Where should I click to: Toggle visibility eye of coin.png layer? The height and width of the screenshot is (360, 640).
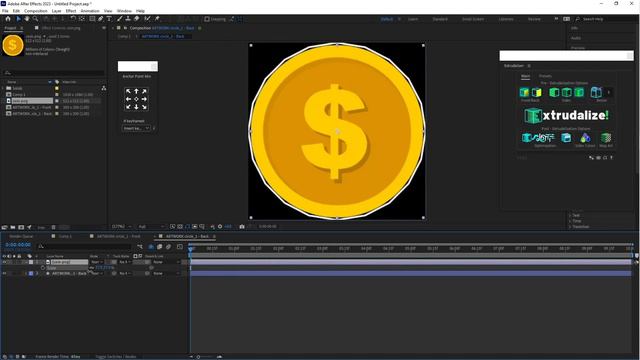4,262
